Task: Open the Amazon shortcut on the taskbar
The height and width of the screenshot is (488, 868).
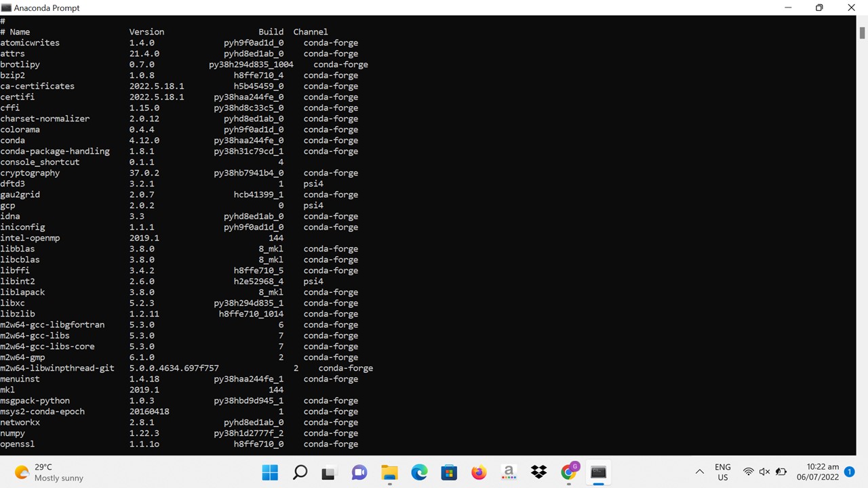Action: coord(509,472)
